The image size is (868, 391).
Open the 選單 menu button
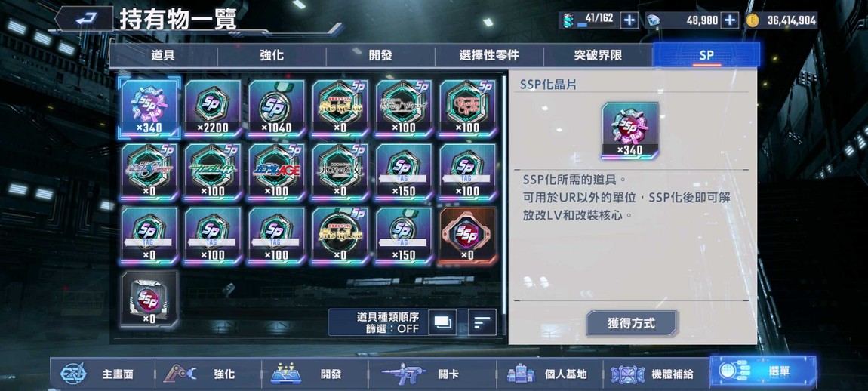[x=763, y=372]
